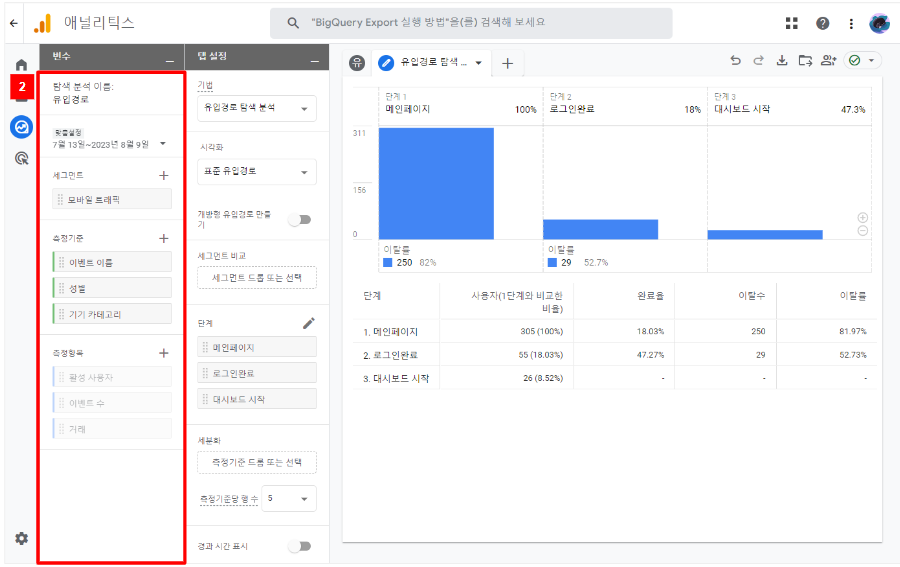Click the 47.27% completion rate cell
The image size is (900, 567).
click(x=650, y=355)
